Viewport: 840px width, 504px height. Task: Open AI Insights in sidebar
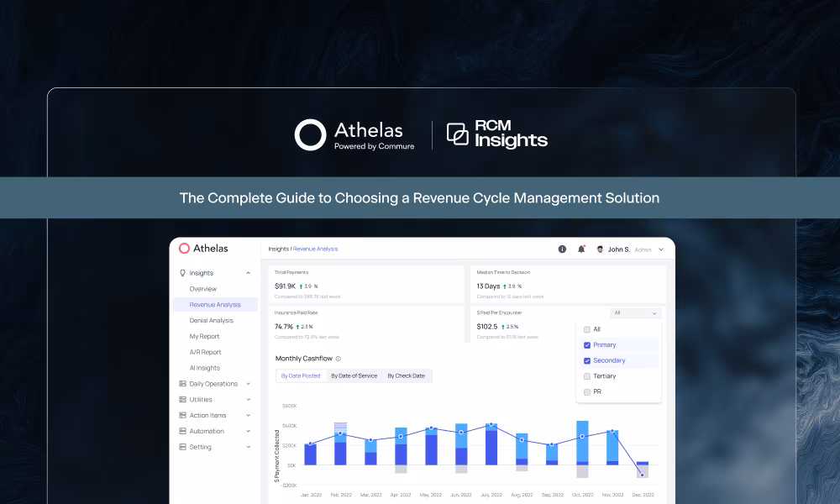(205, 368)
